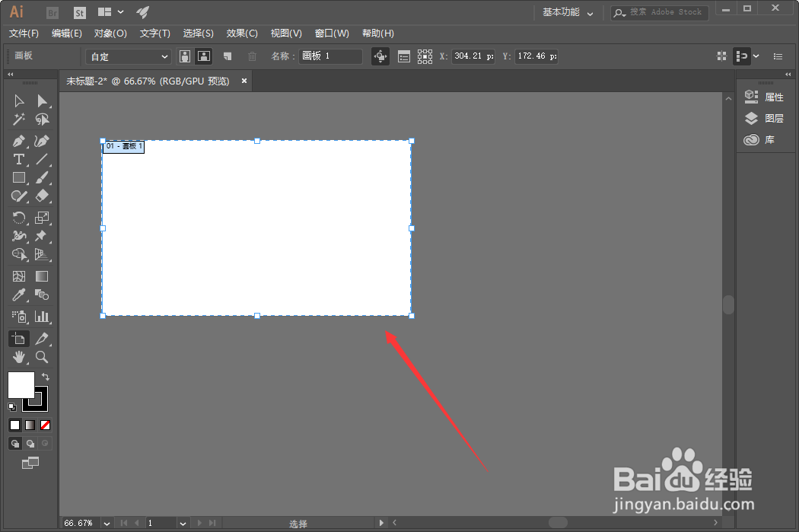
Task: Set artboard to portrait orientation
Action: pos(185,56)
